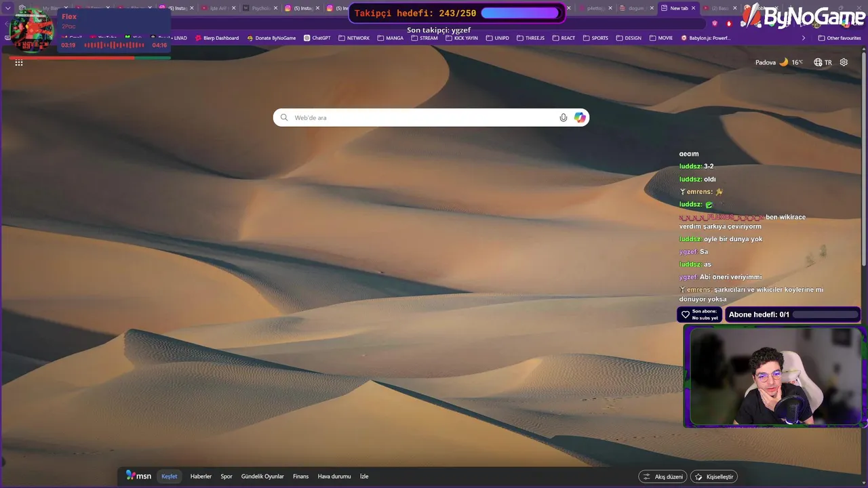Viewport: 868px width, 488px height.
Task: Open the Padova 16° weather link
Action: point(779,62)
